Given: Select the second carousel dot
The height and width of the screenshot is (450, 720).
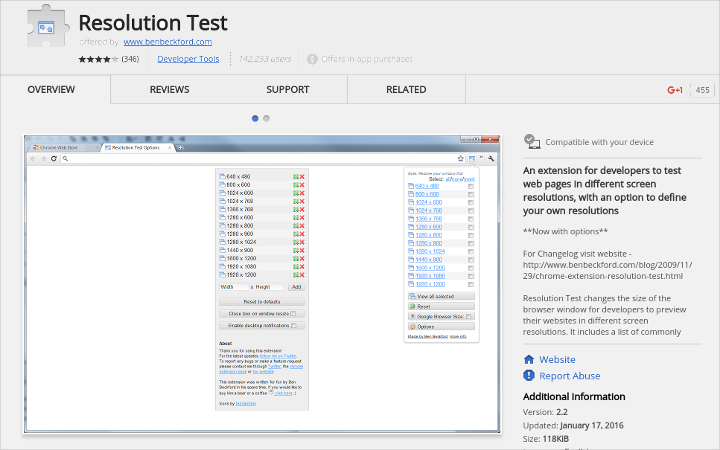Looking at the screenshot, I should click(x=266, y=118).
